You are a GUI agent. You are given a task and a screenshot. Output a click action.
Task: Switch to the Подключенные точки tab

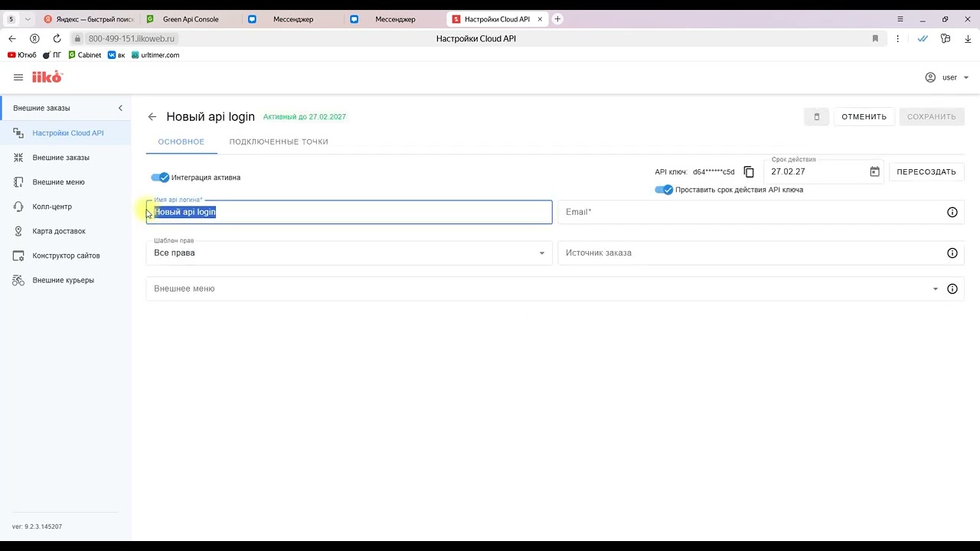279,142
